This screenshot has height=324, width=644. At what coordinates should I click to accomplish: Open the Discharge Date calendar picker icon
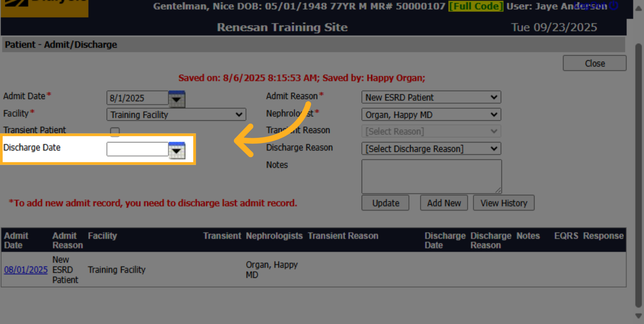(177, 150)
